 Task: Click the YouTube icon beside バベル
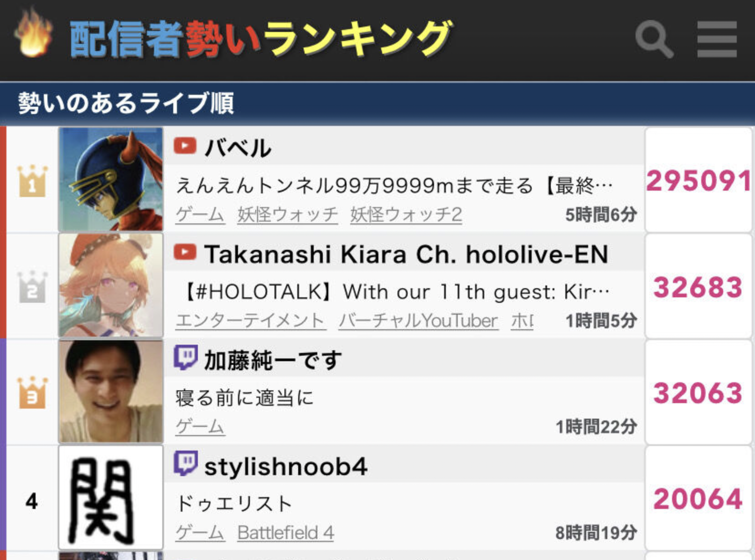point(185,146)
